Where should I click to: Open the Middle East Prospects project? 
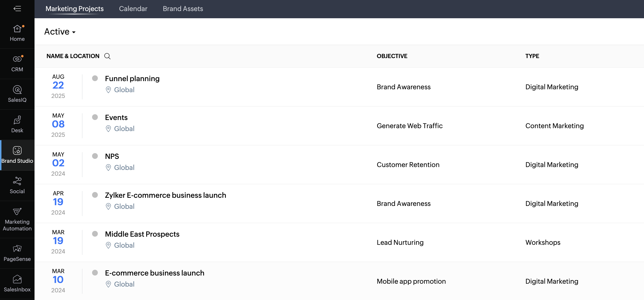[142, 234]
